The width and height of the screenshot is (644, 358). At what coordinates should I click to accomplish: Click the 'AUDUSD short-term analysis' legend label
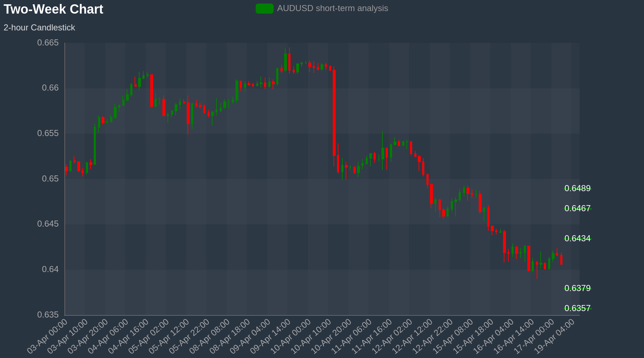point(332,8)
